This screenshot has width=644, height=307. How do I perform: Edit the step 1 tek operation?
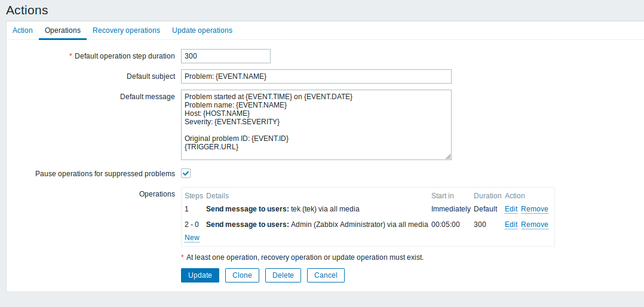tap(511, 209)
